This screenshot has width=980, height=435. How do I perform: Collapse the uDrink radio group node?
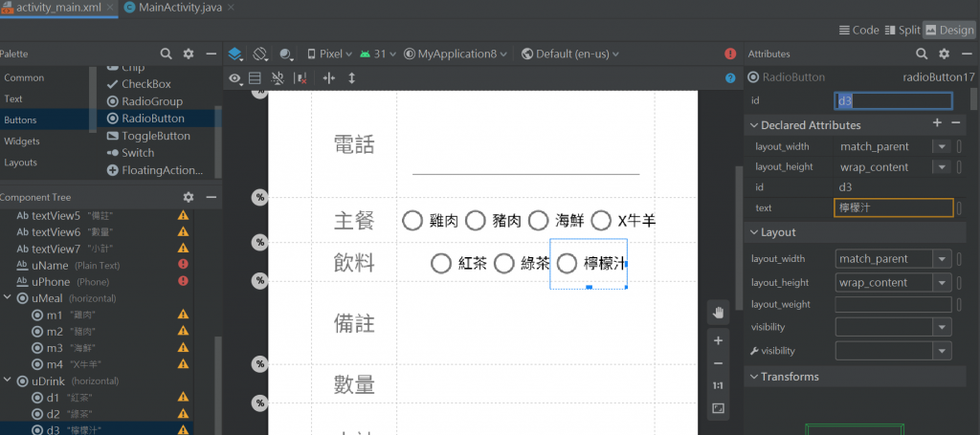pos(8,381)
